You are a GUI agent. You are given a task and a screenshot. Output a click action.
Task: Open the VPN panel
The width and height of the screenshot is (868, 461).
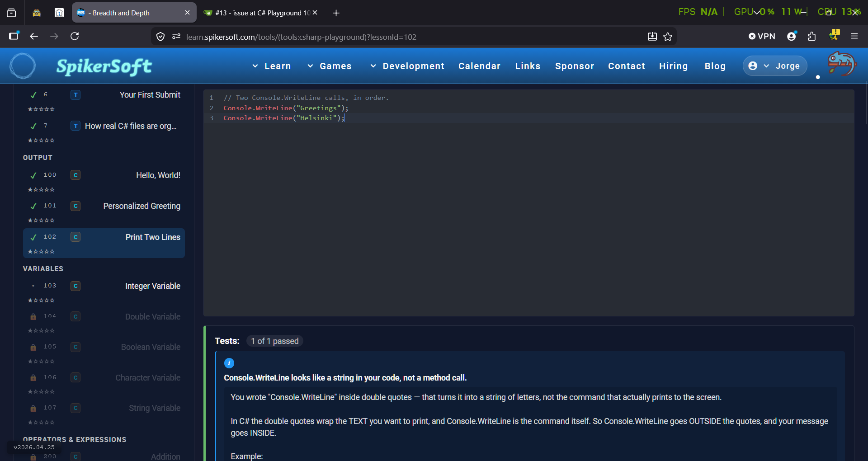pyautogui.click(x=762, y=36)
